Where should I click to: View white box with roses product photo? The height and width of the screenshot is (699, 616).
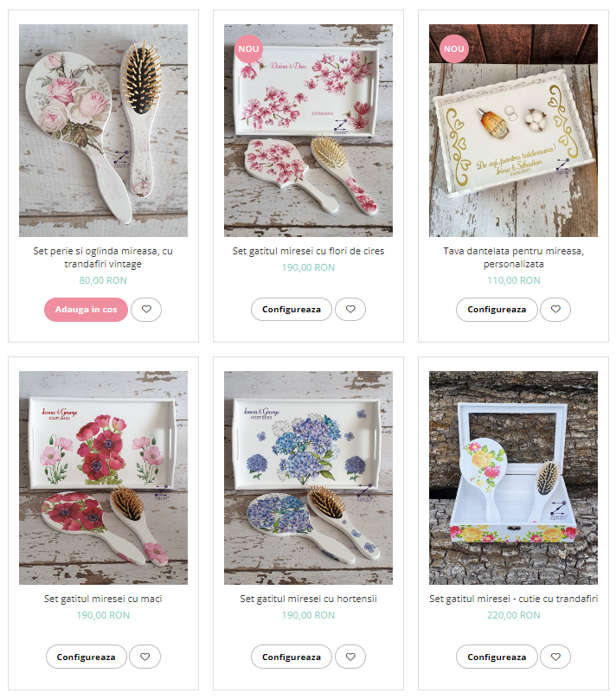click(x=514, y=478)
